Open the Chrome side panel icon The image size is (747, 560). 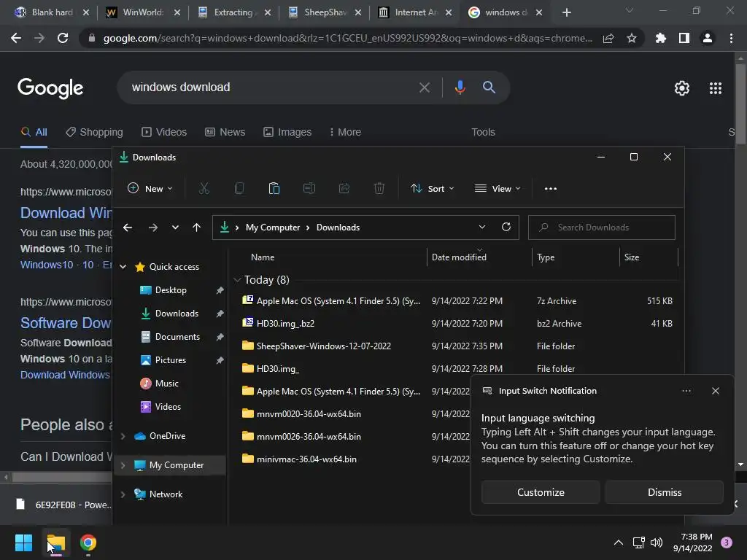coord(684,38)
